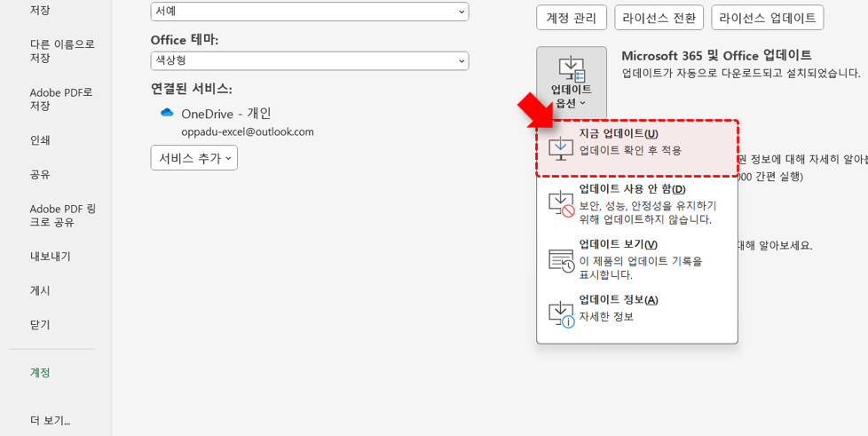Click the oppadu-excel@outlook.com email text
This screenshot has height=436, width=868.
(x=248, y=131)
